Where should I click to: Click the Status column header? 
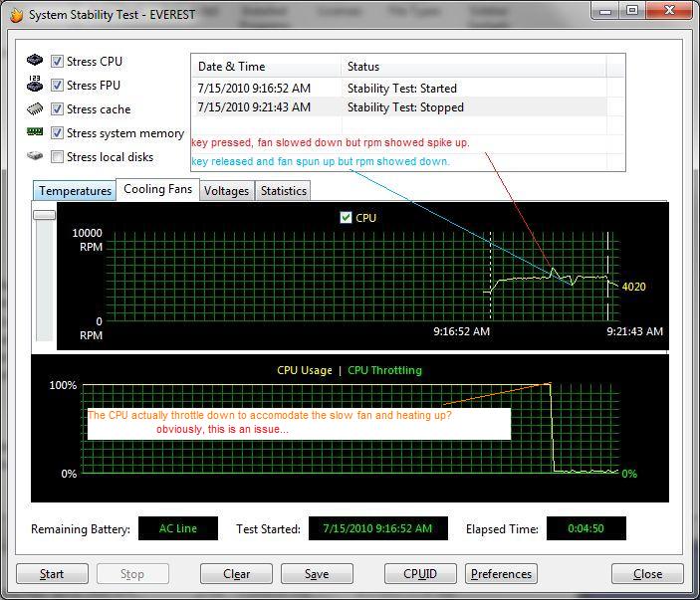pos(474,67)
